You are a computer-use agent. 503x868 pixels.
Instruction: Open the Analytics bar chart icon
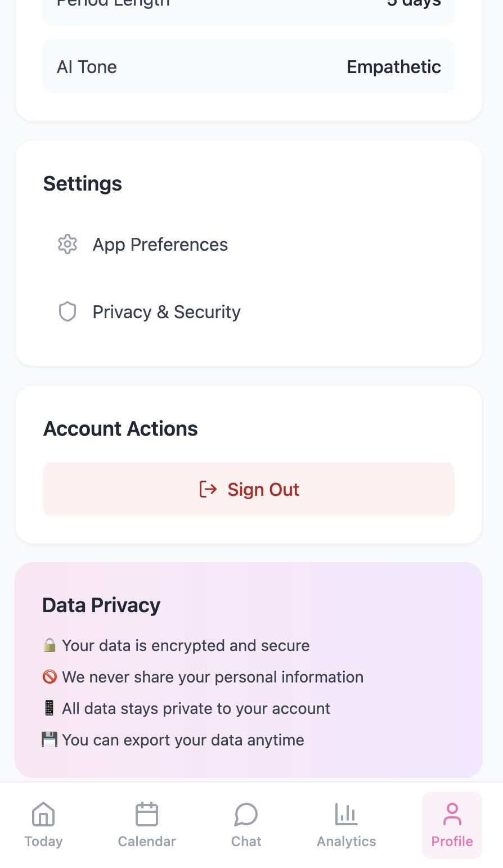pos(347,814)
